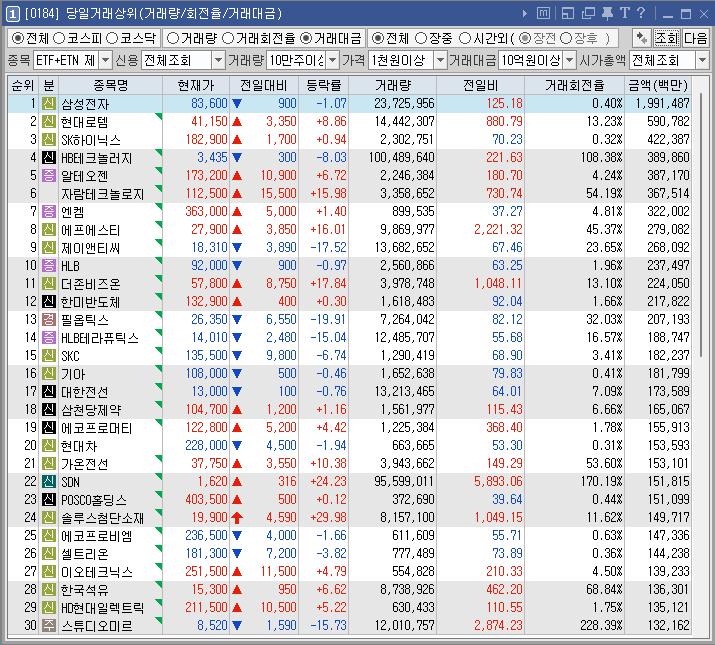Click the duplicate window icon

click(x=588, y=14)
